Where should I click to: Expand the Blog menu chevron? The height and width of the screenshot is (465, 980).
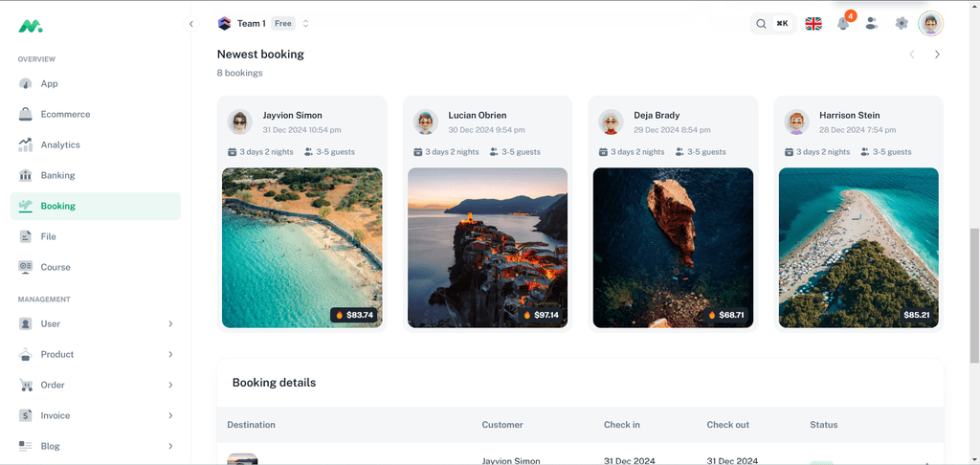[x=170, y=446]
